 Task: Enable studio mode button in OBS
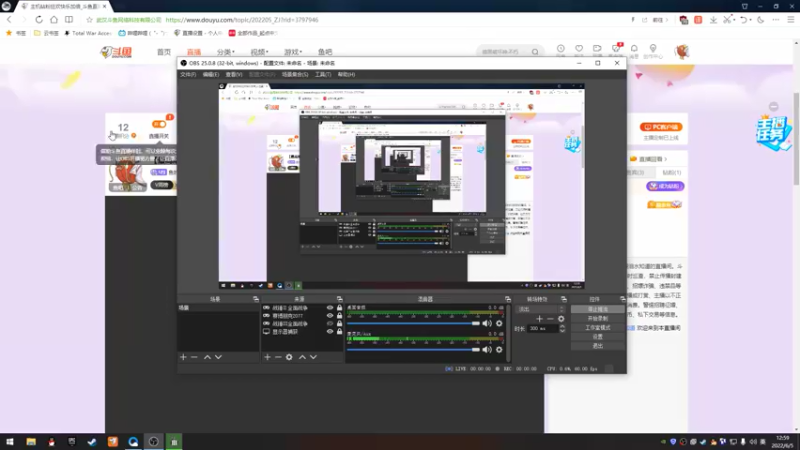[597, 328]
